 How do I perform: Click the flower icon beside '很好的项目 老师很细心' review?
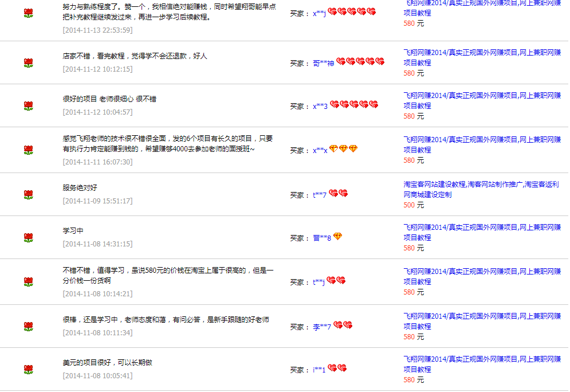[28, 105]
